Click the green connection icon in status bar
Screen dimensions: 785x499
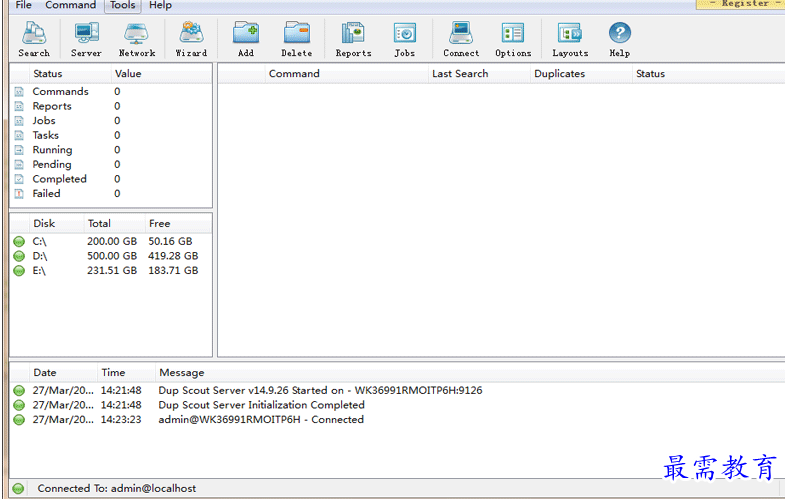pyautogui.click(x=18, y=488)
